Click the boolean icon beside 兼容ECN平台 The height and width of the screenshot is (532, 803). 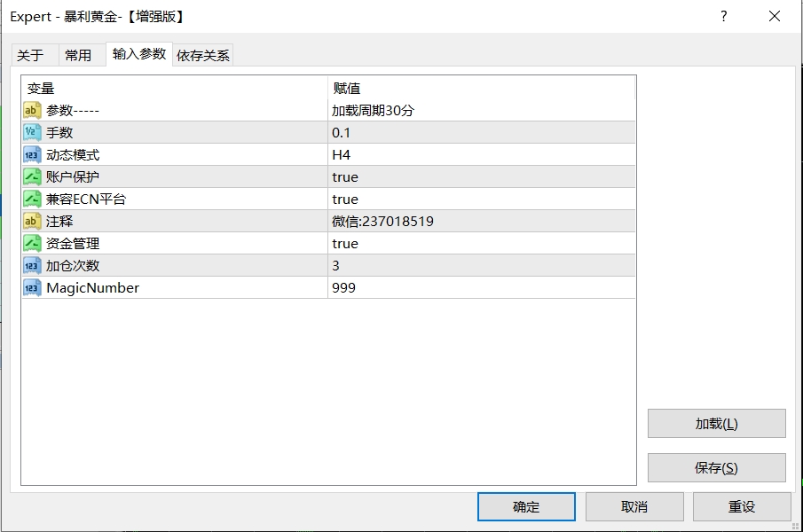32,199
